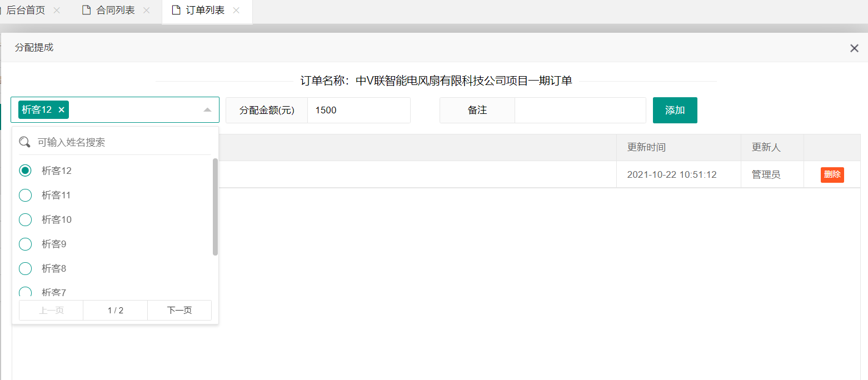Delete the record with 删除 button
The width and height of the screenshot is (868, 380).
(x=832, y=174)
